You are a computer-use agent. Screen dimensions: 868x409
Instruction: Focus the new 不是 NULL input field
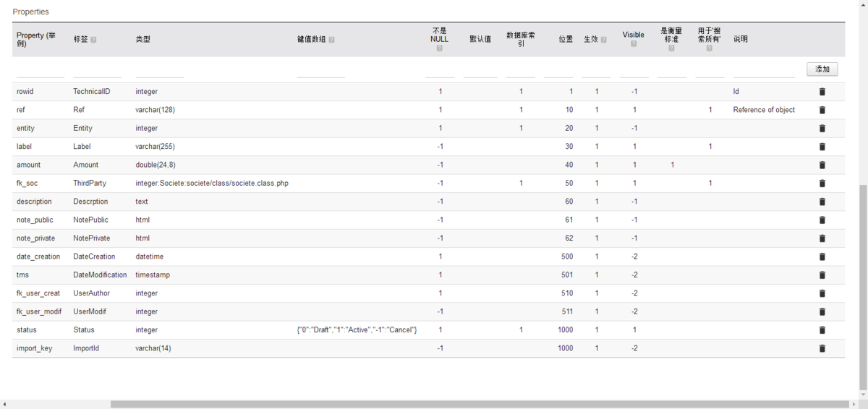pyautogui.click(x=440, y=71)
